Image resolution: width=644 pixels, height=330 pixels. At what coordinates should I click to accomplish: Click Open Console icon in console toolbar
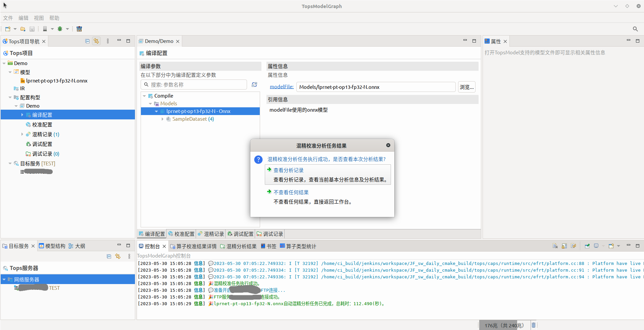(611, 246)
